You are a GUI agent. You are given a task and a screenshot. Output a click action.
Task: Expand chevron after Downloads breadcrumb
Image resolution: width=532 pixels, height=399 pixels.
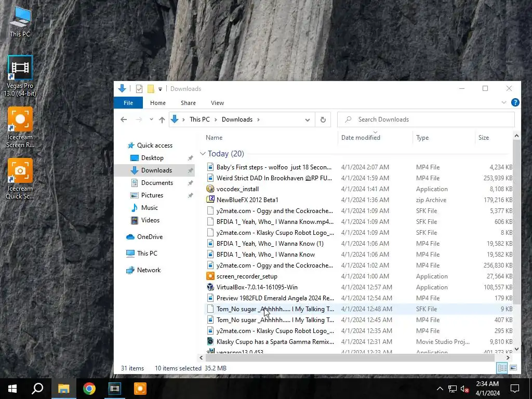(x=258, y=119)
